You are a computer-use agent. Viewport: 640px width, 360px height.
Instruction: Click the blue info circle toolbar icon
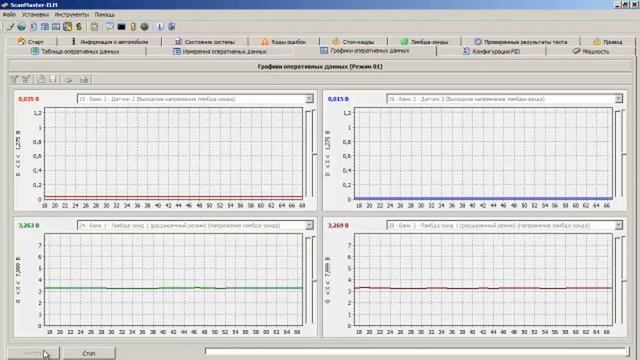[x=160, y=27]
